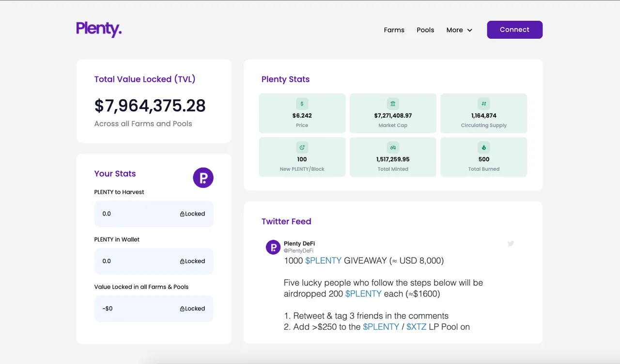Expand the More dropdown menu
The width and height of the screenshot is (620, 364).
click(459, 30)
